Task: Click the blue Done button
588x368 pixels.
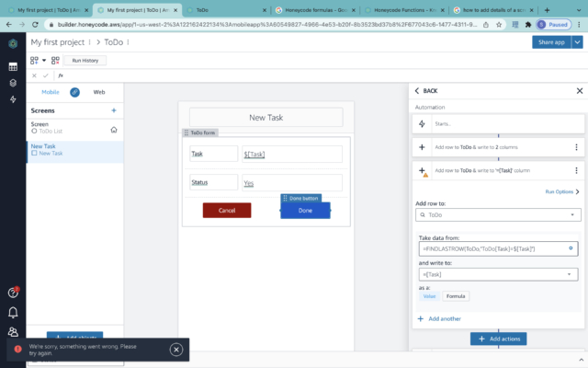Action: (305, 211)
